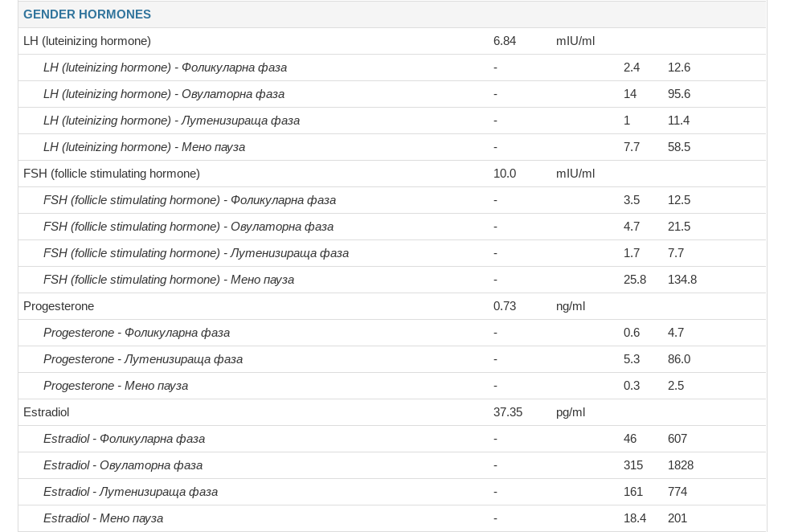This screenshot has width=790, height=532.
Task: Select the LH Фоликуларна фаза row label
Action: (x=165, y=68)
